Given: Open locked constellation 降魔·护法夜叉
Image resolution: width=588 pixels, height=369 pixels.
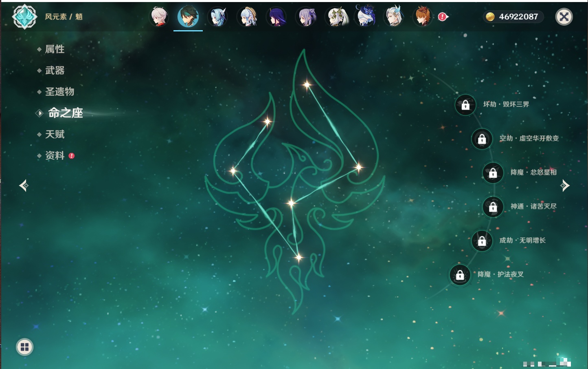Looking at the screenshot, I should pos(460,275).
